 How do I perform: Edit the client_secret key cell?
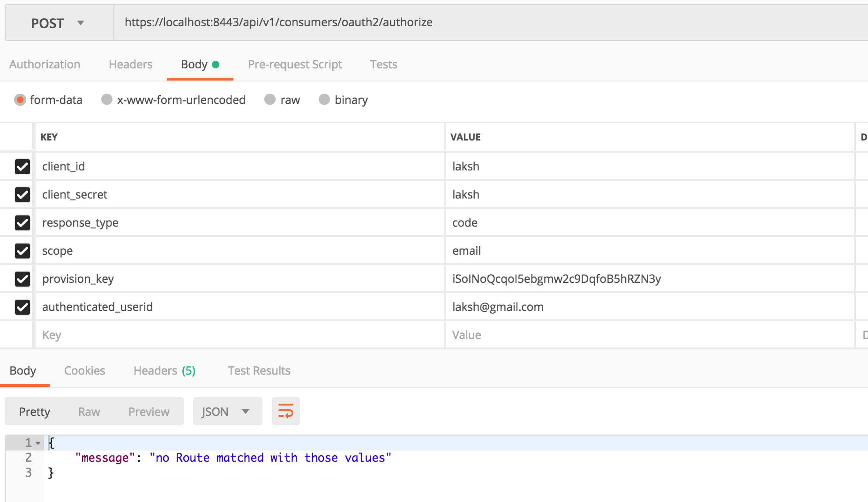coord(239,194)
